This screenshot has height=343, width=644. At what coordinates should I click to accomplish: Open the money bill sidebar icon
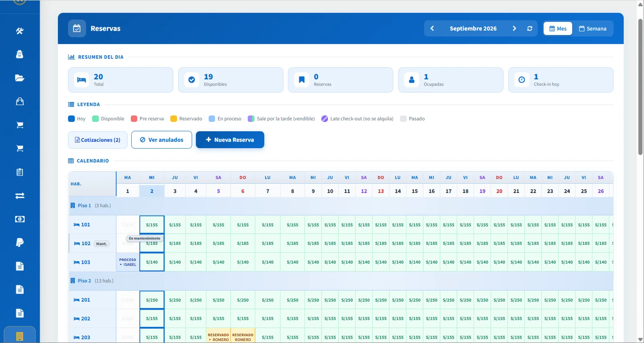[19, 219]
